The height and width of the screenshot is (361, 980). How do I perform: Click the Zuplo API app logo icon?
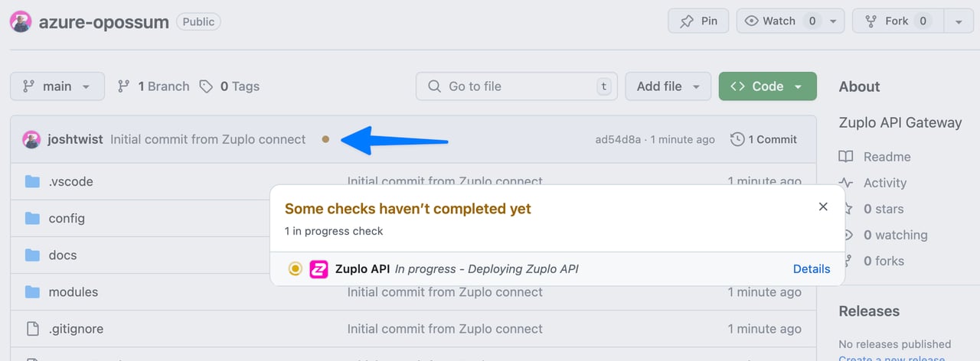318,268
